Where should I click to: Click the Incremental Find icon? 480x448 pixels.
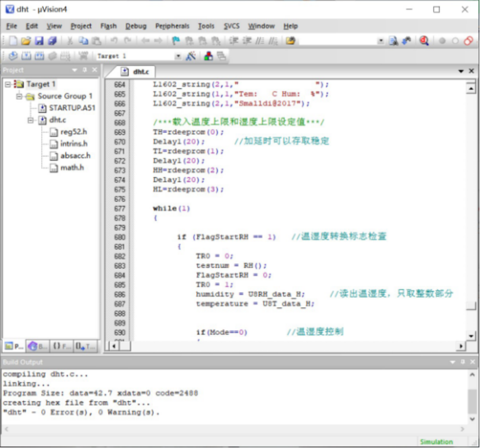[x=407, y=40]
